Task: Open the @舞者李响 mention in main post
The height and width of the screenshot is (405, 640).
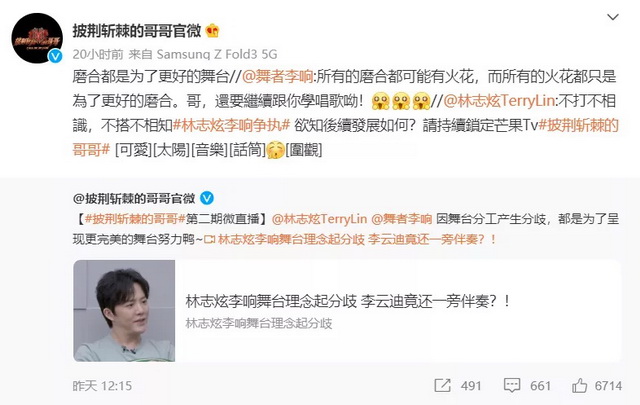Action: (278, 77)
